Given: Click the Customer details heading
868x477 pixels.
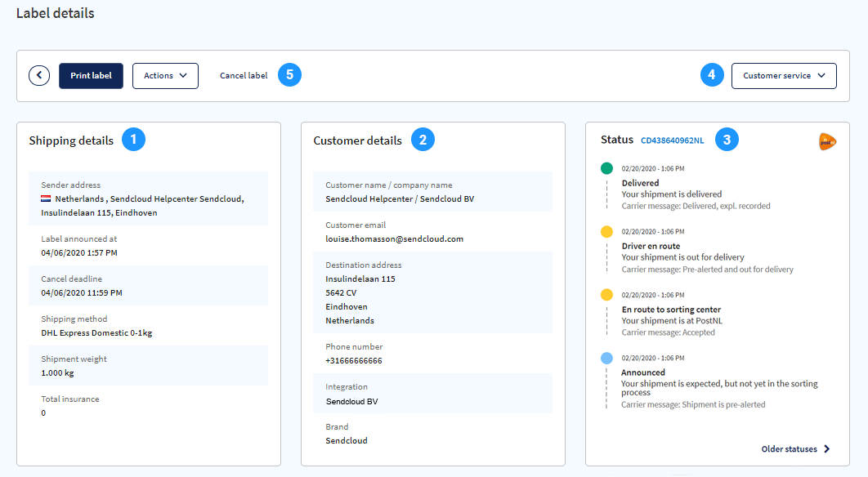Looking at the screenshot, I should pos(358,140).
